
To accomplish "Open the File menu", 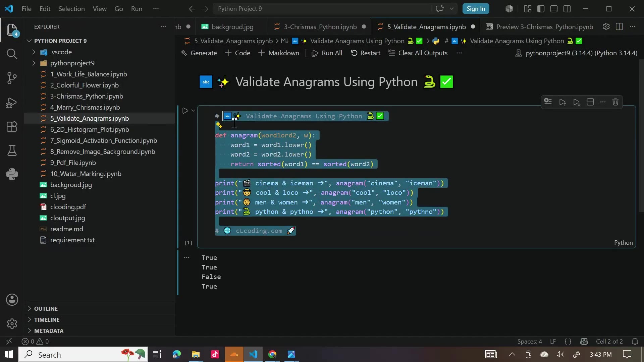I will coord(26,9).
